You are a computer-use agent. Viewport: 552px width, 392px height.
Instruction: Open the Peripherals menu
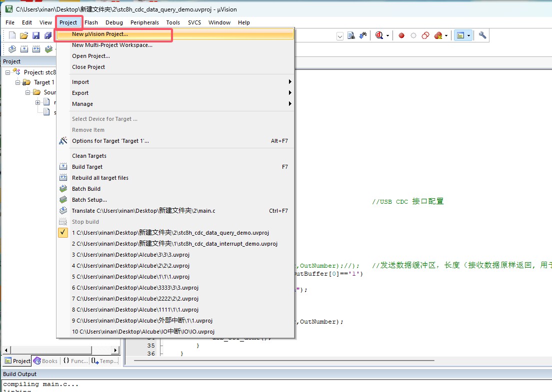coord(144,22)
